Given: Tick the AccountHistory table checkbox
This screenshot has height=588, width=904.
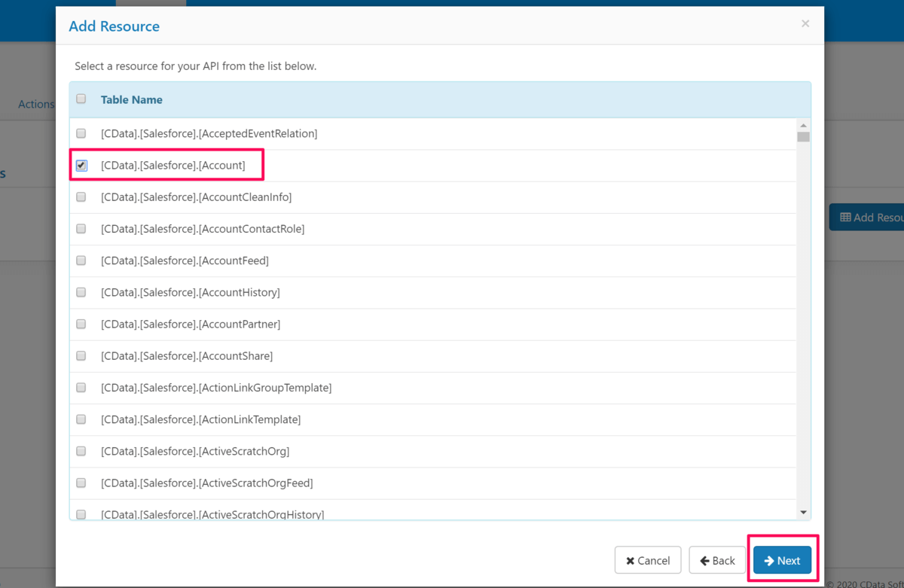Looking at the screenshot, I should point(81,292).
